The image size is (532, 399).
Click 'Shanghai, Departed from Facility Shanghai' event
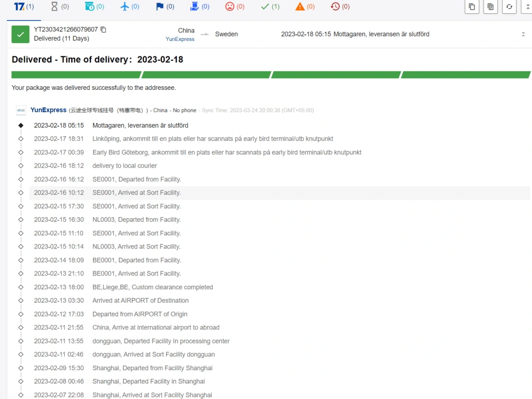[152, 368]
